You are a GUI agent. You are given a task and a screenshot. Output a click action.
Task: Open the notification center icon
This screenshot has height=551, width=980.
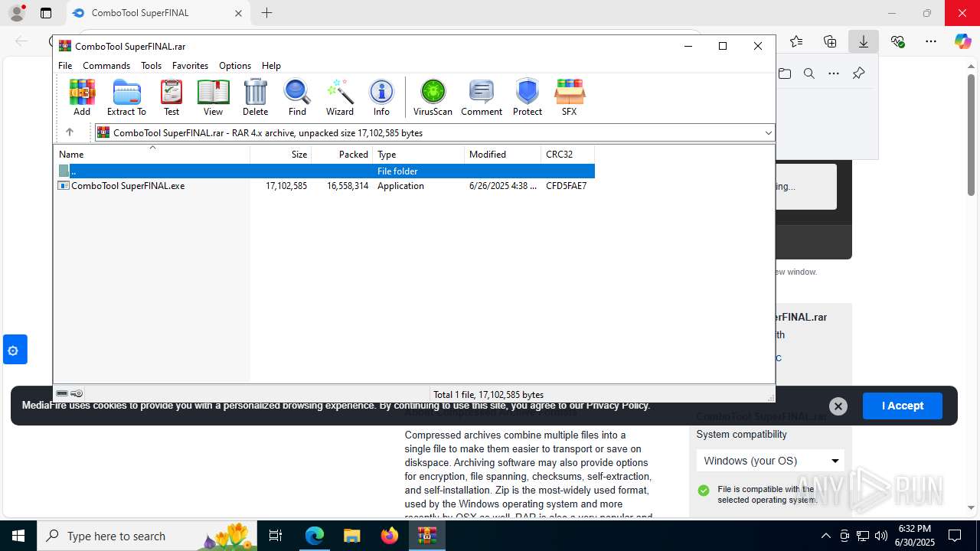pyautogui.click(x=955, y=536)
